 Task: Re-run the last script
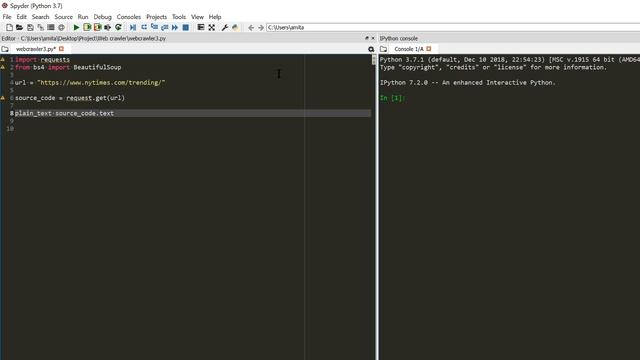118,27
